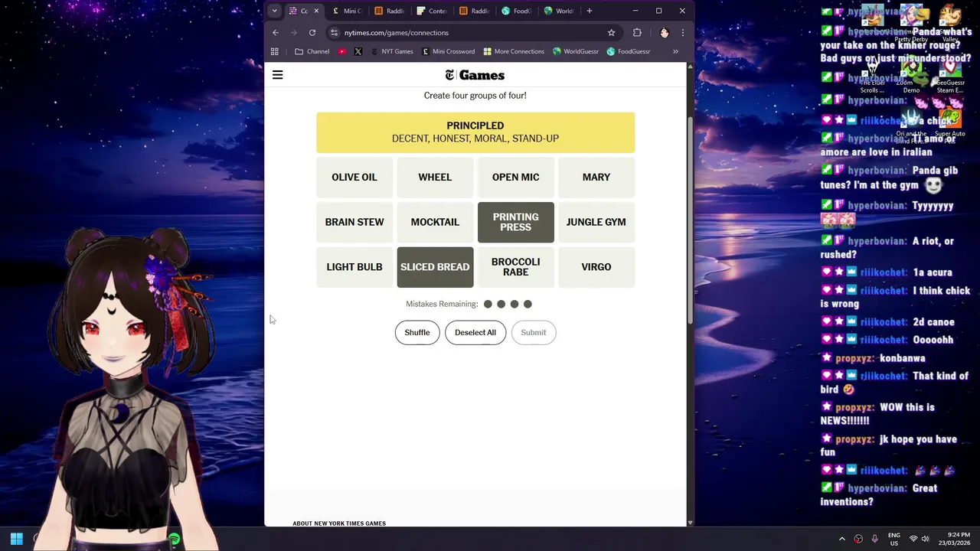Open a new browser tab
This screenshot has height=551, width=980.
pyautogui.click(x=589, y=11)
